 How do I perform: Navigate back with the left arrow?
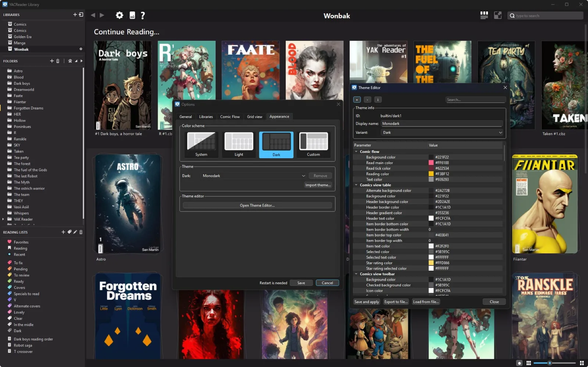[x=93, y=15]
